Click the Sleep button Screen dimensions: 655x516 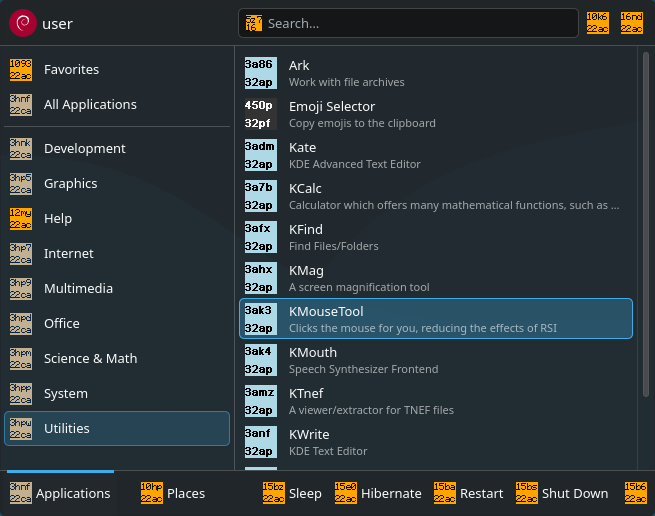292,493
